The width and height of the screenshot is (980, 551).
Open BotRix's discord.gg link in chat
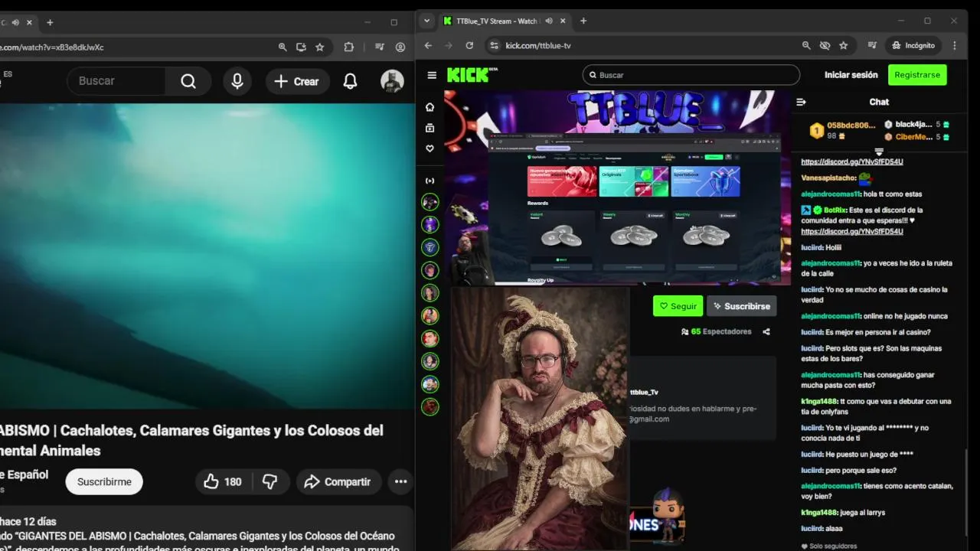pos(851,231)
